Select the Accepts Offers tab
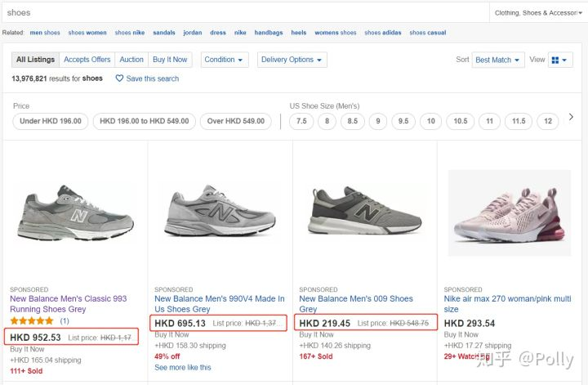 tap(87, 60)
